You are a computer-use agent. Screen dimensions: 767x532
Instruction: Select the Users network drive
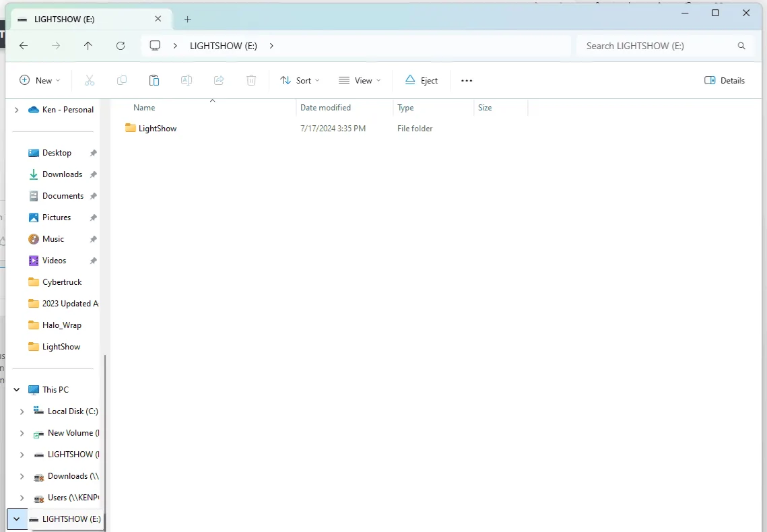(x=73, y=497)
